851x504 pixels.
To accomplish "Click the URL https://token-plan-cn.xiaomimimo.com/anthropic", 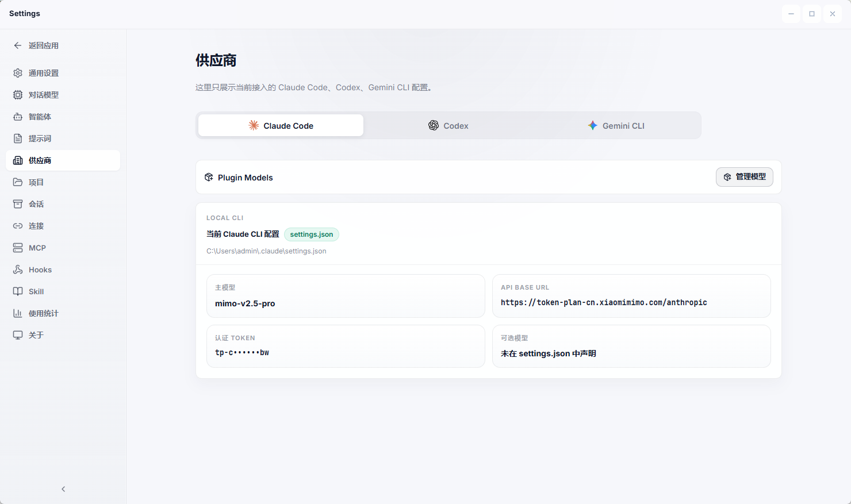I will 604,303.
